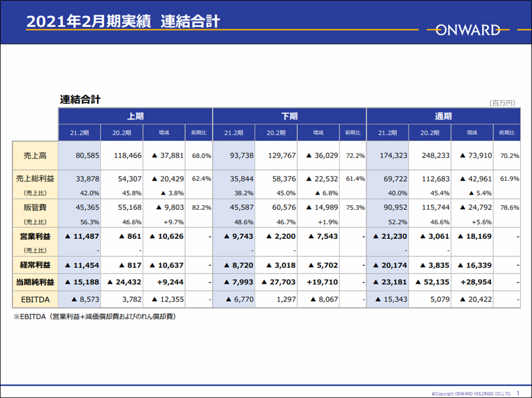Select the operating loss ▲ 21,230
Viewport: 532px width, 398px height.
[x=390, y=236]
